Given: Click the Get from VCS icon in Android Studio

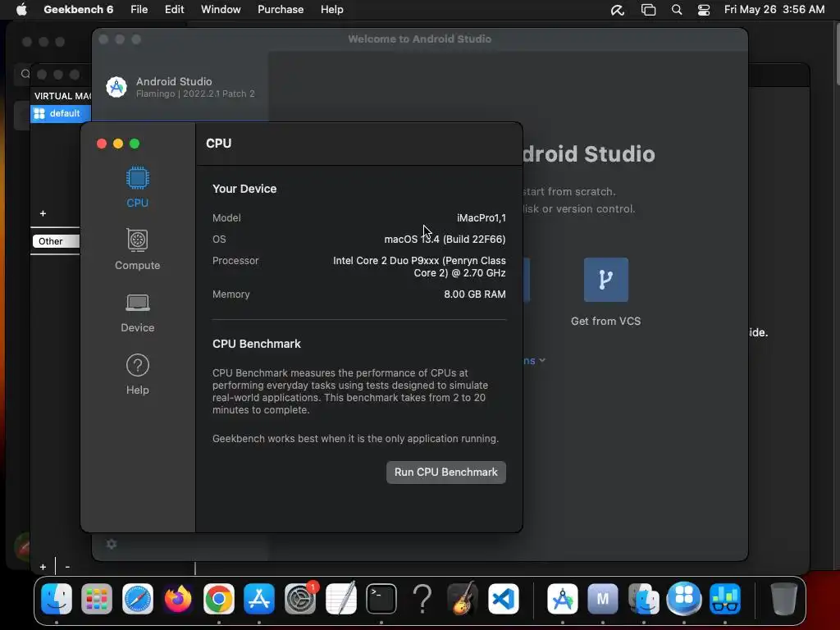Looking at the screenshot, I should (606, 280).
